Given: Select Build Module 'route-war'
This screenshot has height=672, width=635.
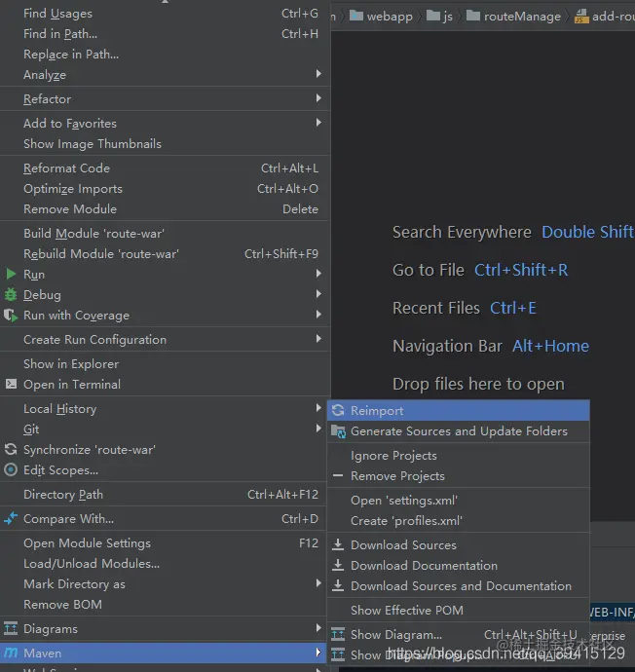Looking at the screenshot, I should (x=165, y=233).
